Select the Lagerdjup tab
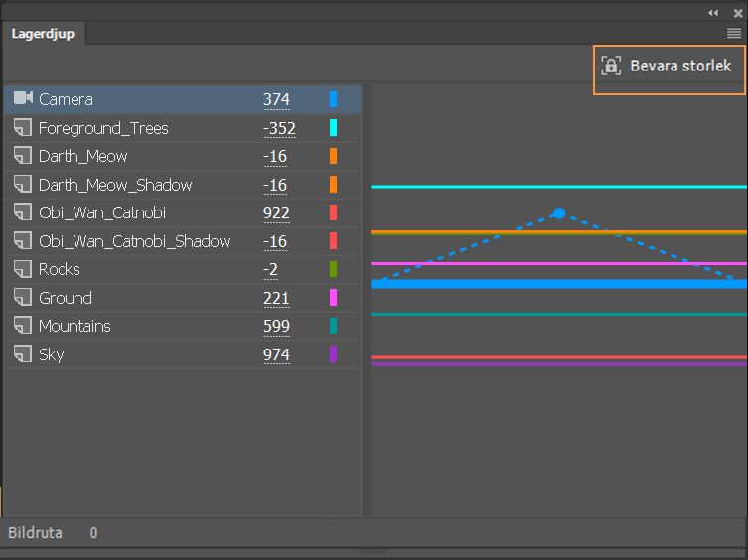This screenshot has width=748, height=560. tap(43, 34)
